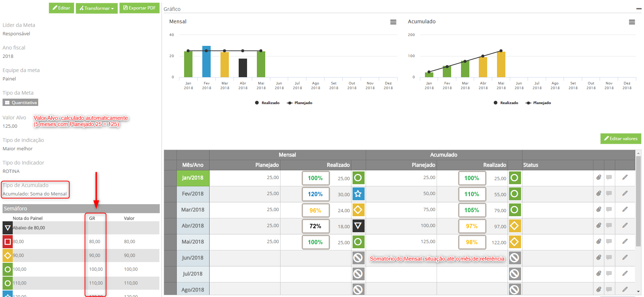Select the Jan/2018 month cell

[x=193, y=178]
